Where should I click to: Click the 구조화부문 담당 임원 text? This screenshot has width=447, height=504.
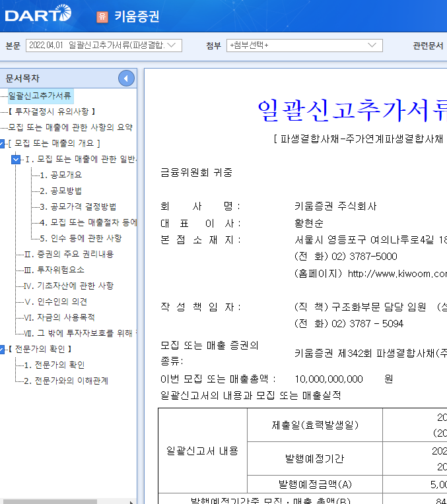tap(379, 307)
